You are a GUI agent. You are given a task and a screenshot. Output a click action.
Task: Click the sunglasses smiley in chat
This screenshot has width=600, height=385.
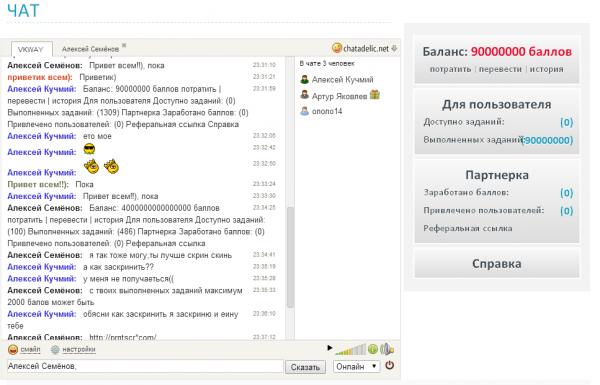89,149
